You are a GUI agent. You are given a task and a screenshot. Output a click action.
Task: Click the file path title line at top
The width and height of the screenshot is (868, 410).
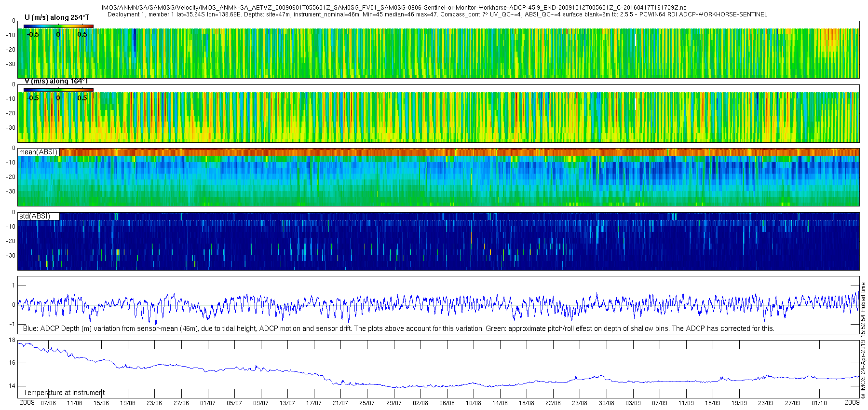click(x=394, y=8)
